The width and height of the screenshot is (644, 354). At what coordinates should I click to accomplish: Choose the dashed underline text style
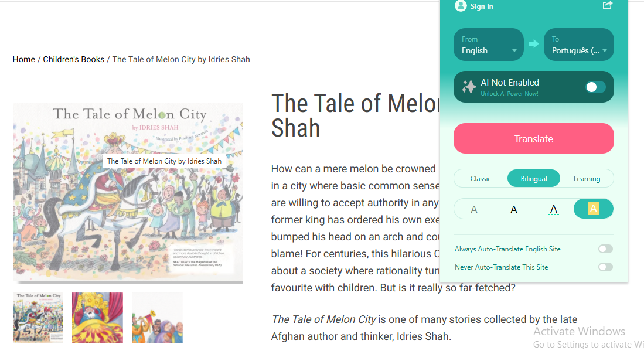click(x=554, y=209)
